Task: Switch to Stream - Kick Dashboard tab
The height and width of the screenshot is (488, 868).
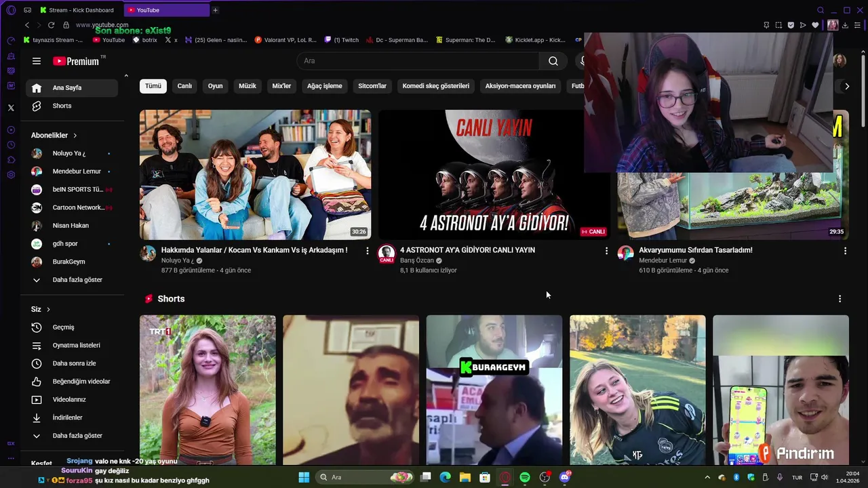Action: [x=78, y=10]
